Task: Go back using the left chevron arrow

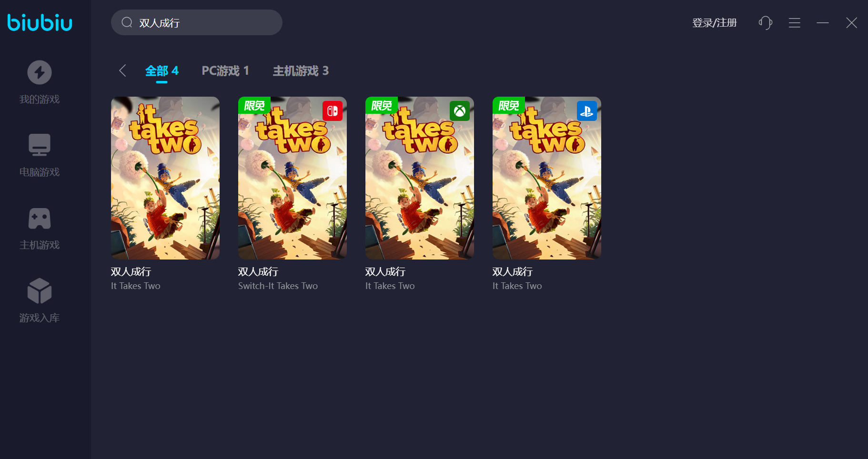Action: (122, 71)
